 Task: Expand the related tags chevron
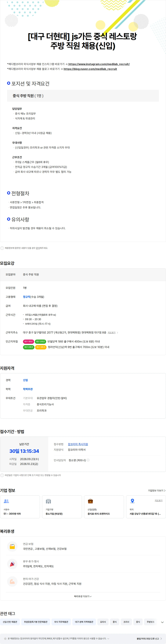(162, 622)
